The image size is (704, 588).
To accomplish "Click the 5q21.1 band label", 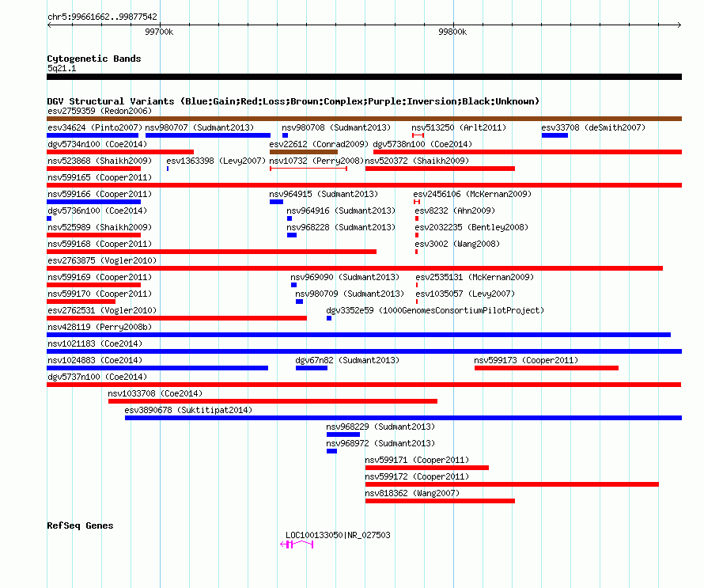I will pyautogui.click(x=62, y=68).
